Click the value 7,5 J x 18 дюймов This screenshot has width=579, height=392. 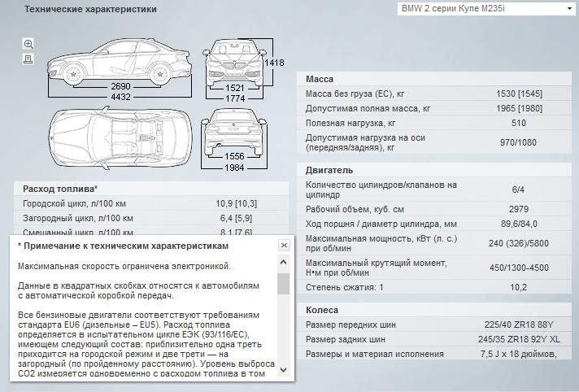(519, 354)
